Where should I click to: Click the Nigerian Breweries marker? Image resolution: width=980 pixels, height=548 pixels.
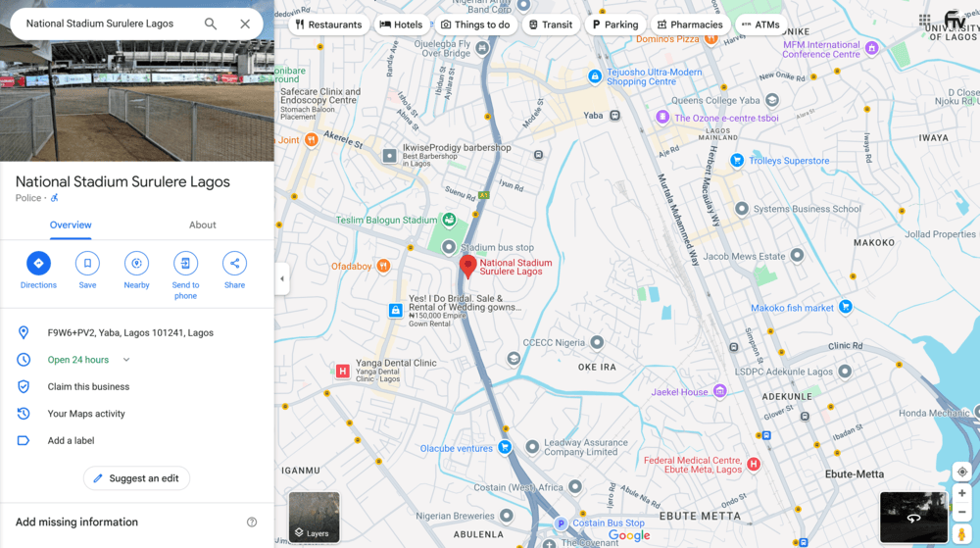[507, 516]
